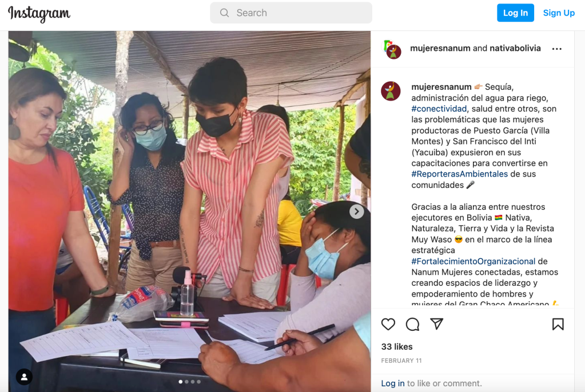
Task: Open more options three-dot menu
Action: click(x=556, y=49)
